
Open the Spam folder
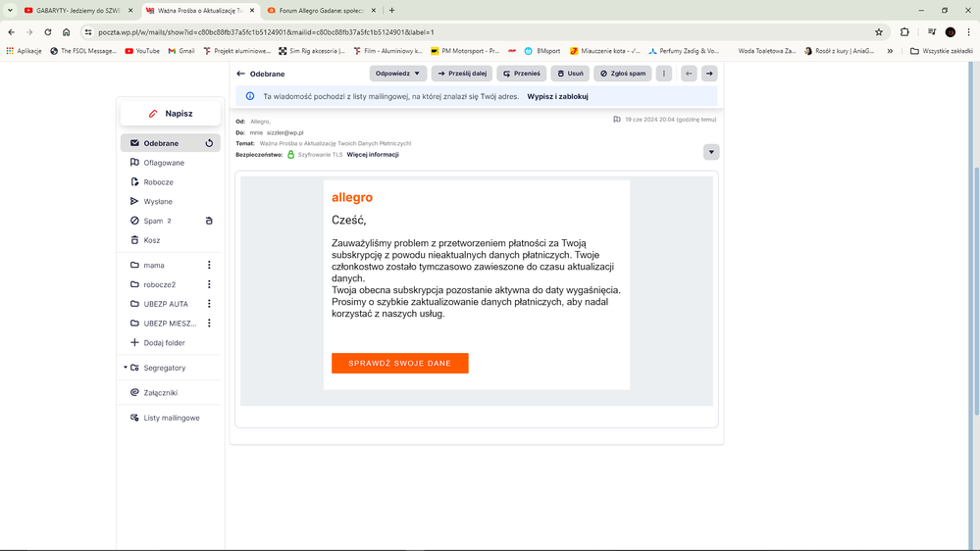pos(153,221)
